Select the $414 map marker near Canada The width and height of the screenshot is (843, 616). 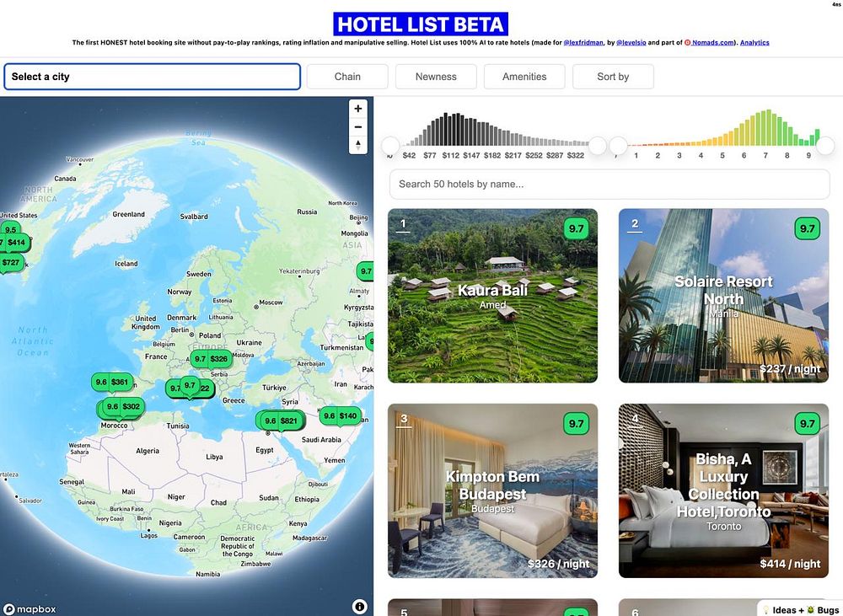point(15,243)
